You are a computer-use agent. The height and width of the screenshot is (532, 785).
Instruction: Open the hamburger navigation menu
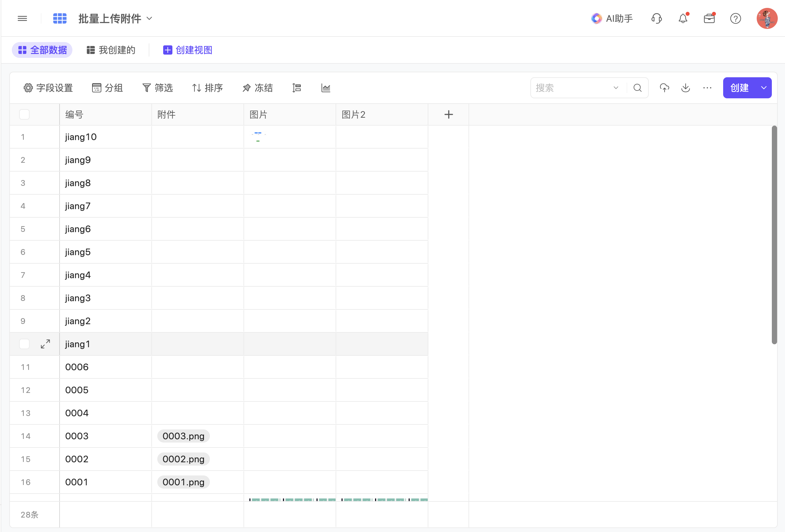(x=22, y=18)
